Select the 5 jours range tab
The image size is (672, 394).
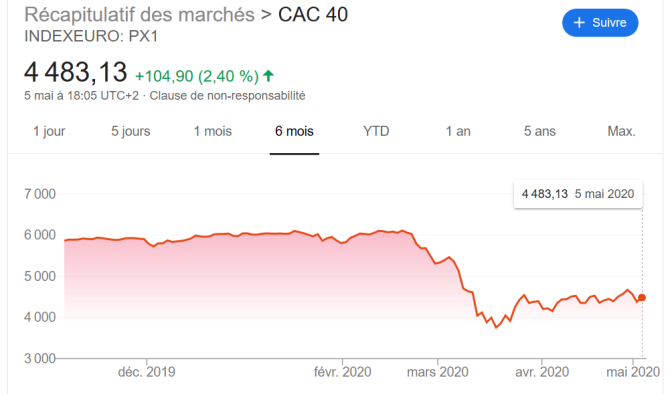click(x=131, y=131)
